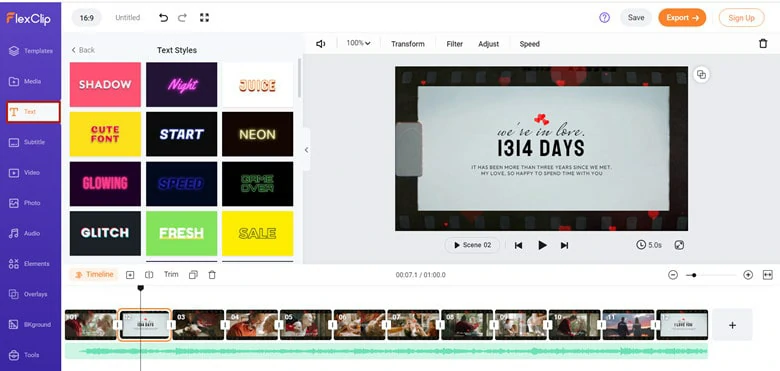Go back using the Back link
This screenshot has height=371, width=780.
pyautogui.click(x=83, y=50)
